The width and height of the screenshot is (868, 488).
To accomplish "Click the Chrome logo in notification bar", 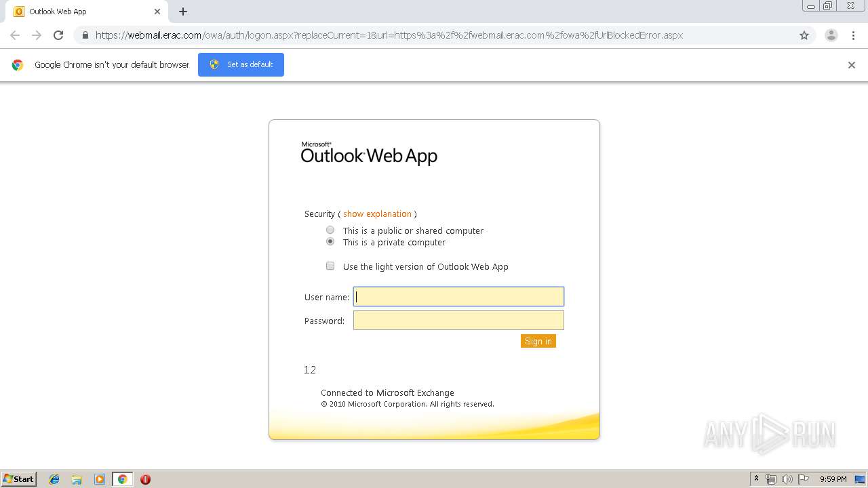I will pyautogui.click(x=18, y=65).
